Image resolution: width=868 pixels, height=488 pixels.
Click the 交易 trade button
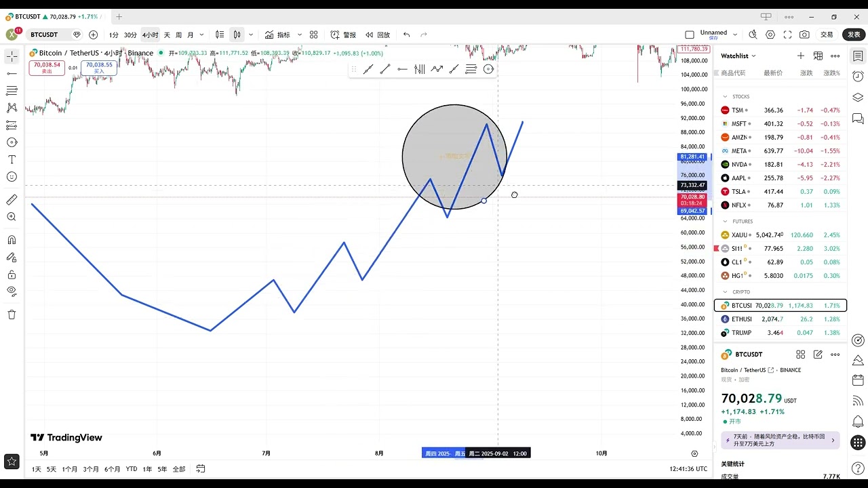point(827,35)
